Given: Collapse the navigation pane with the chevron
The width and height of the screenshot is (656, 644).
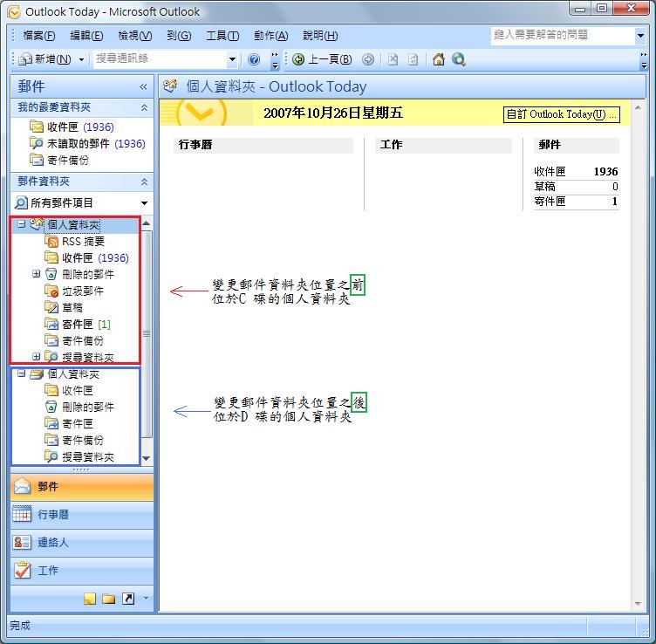Looking at the screenshot, I should [143, 86].
